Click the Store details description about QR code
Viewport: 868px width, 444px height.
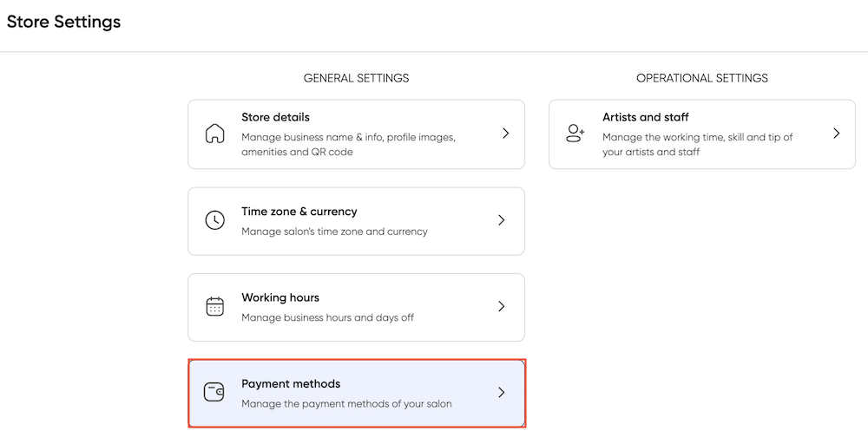pyautogui.click(x=348, y=144)
